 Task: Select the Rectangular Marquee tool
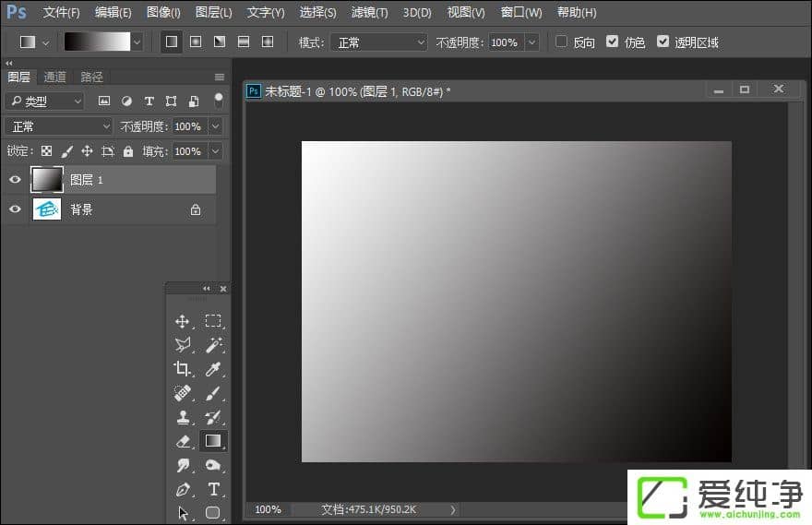click(x=213, y=321)
